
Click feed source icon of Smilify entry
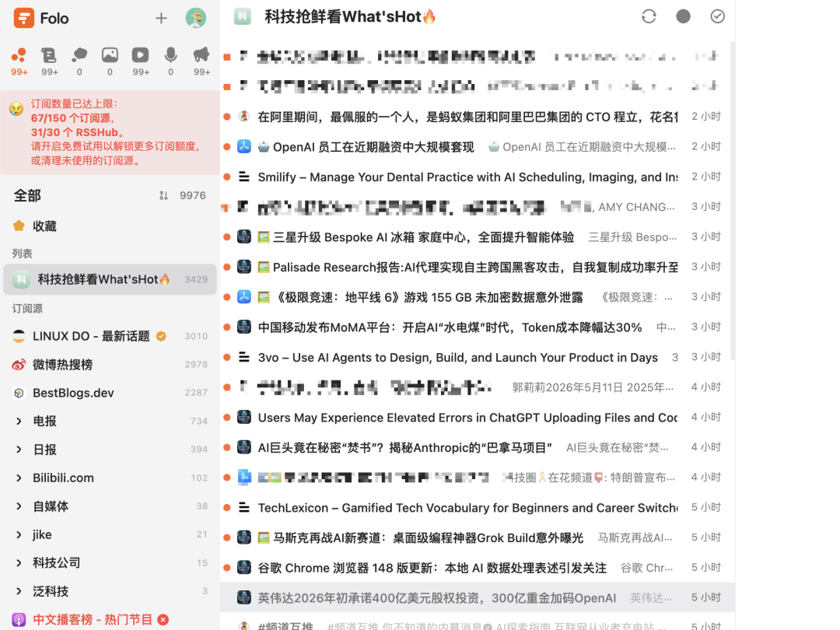pos(243,177)
